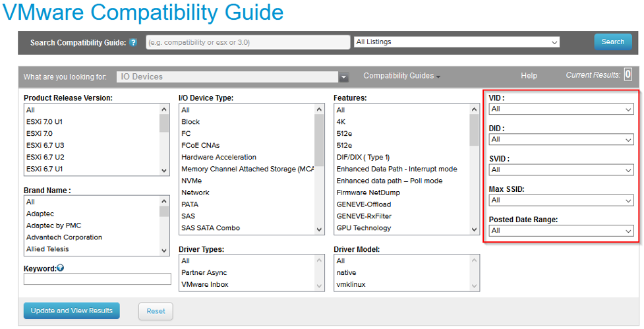Click the help question mark icon beside Search Compatibility Guide
Image resolution: width=644 pixels, height=329 pixels.
pos(133,42)
